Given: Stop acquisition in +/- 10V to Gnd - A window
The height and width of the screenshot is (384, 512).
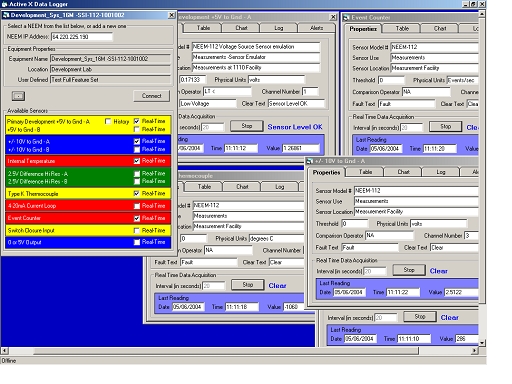Looking at the screenshot, I should 409,270.
